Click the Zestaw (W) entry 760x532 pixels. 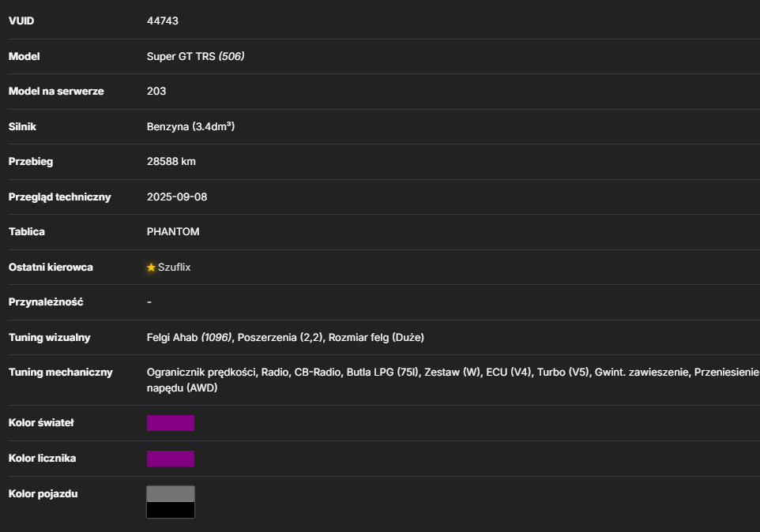tap(452, 373)
